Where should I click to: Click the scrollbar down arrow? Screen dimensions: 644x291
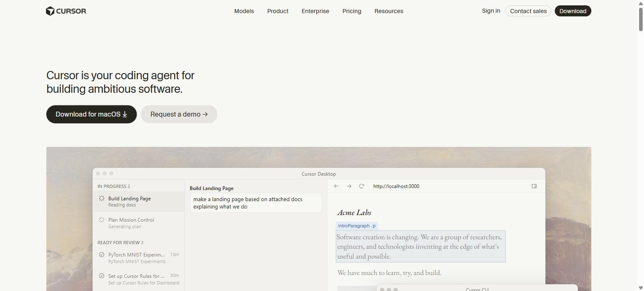click(x=641, y=288)
